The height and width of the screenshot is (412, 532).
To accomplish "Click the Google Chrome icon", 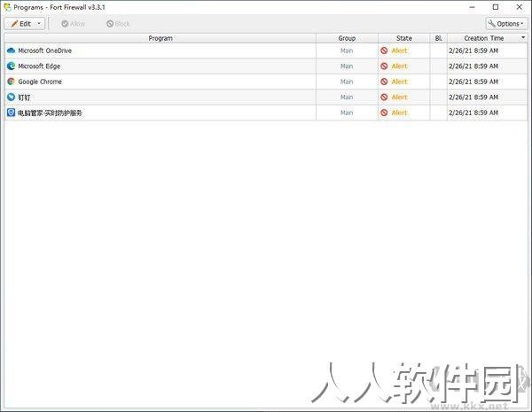I will point(11,82).
